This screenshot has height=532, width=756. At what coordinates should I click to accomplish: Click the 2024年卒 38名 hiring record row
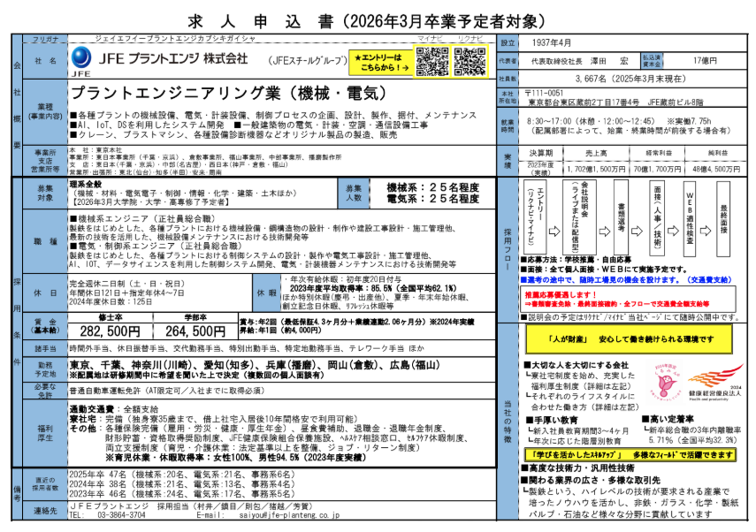pos(182,483)
